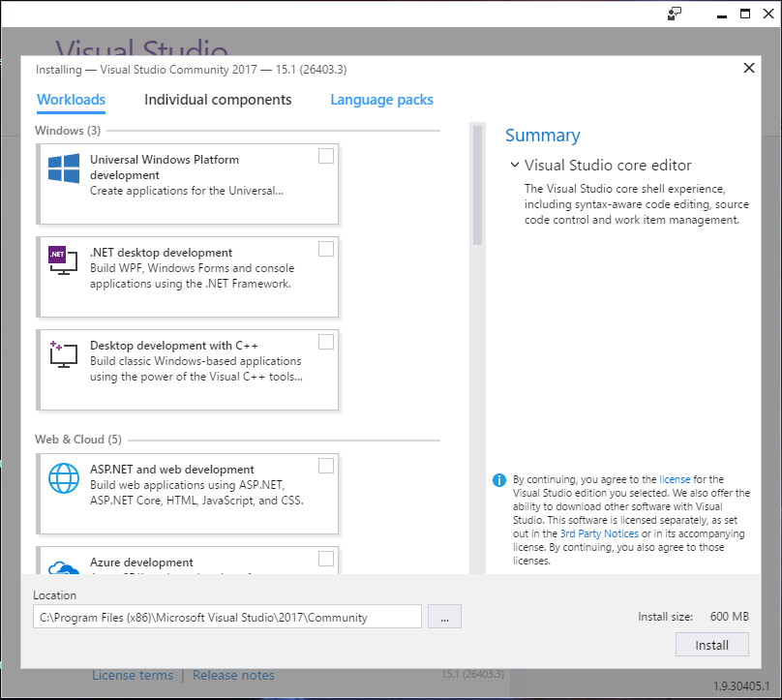Click the blue info icon beside license notice
The height and width of the screenshot is (700, 782).
(x=499, y=480)
